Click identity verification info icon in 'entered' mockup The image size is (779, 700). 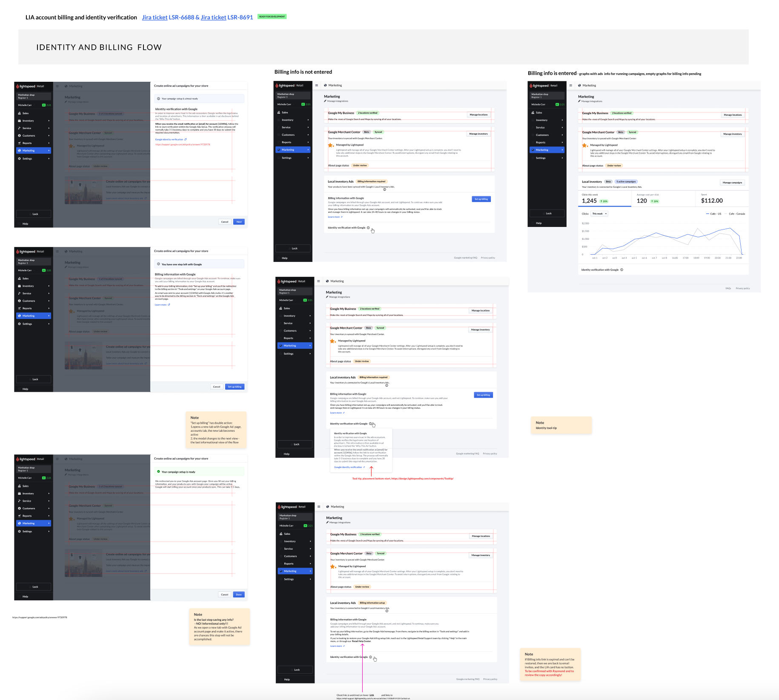621,270
